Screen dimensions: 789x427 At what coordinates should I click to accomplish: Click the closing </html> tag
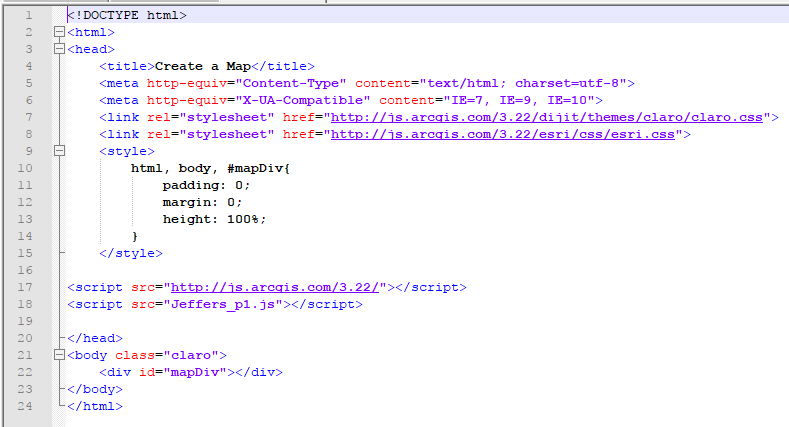click(x=95, y=406)
